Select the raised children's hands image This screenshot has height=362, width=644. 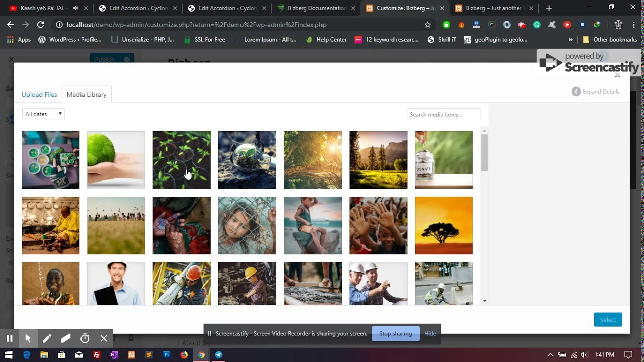pyautogui.click(x=378, y=225)
